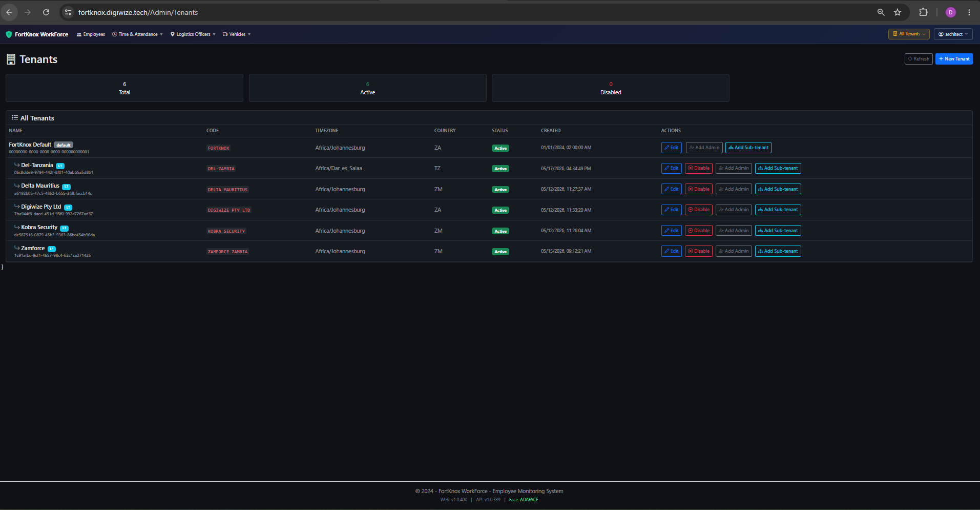980x510 pixels.
Task: Go back using browser back arrow
Action: point(9,12)
